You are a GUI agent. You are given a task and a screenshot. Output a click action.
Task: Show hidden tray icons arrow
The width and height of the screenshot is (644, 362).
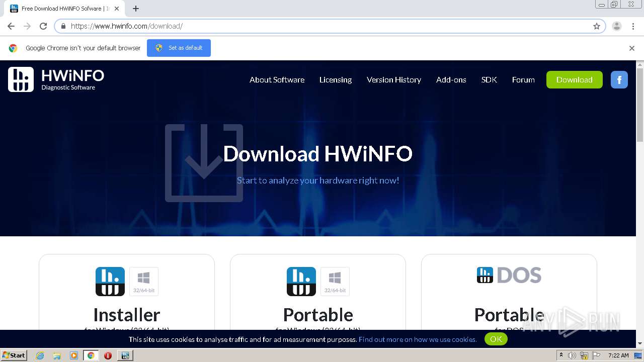click(x=561, y=355)
